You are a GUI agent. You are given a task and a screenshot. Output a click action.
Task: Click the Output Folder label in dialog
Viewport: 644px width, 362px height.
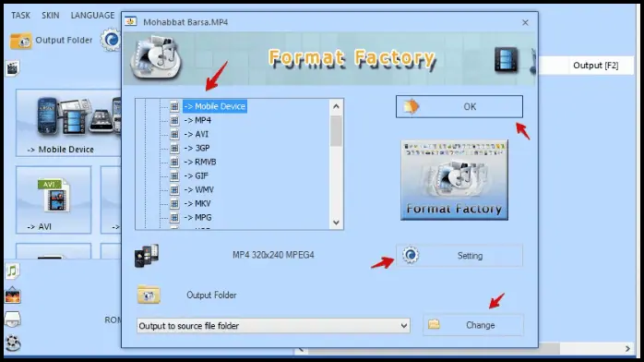[211, 296]
